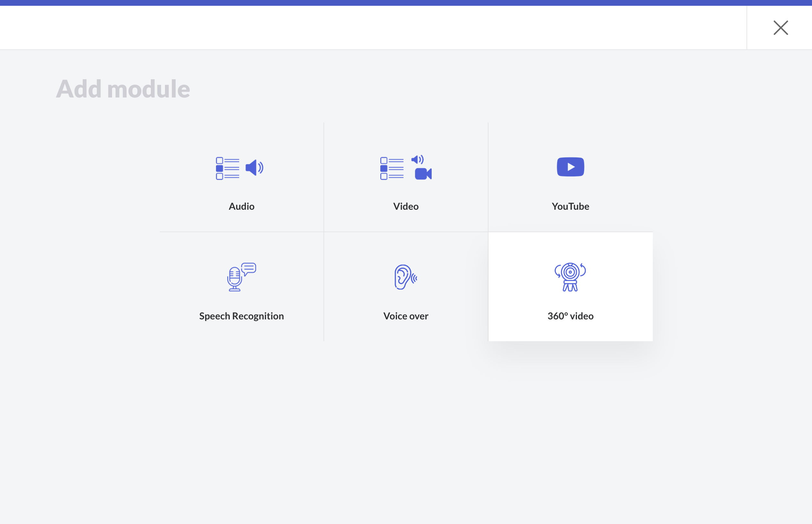This screenshot has width=812, height=524.
Task: Choose the ear icon for Voice over
Action: (404, 277)
